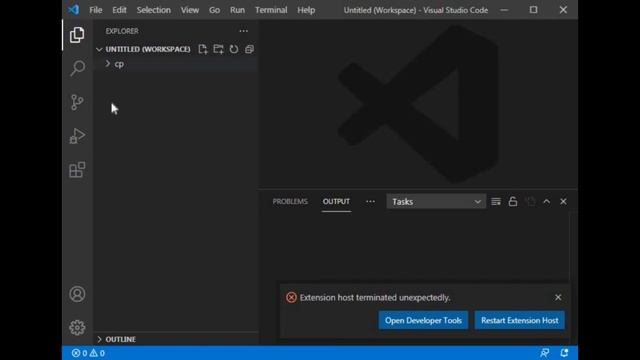Screen dimensions: 640x360
Task: Open the File menu
Action: click(x=96, y=10)
